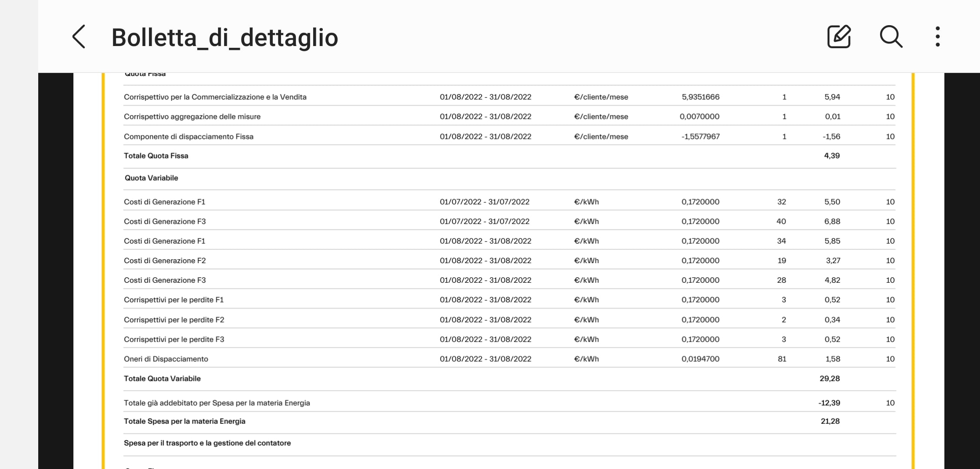
Task: Tap 'Totale già addebitato per Spesa' line
Action: coord(217,403)
